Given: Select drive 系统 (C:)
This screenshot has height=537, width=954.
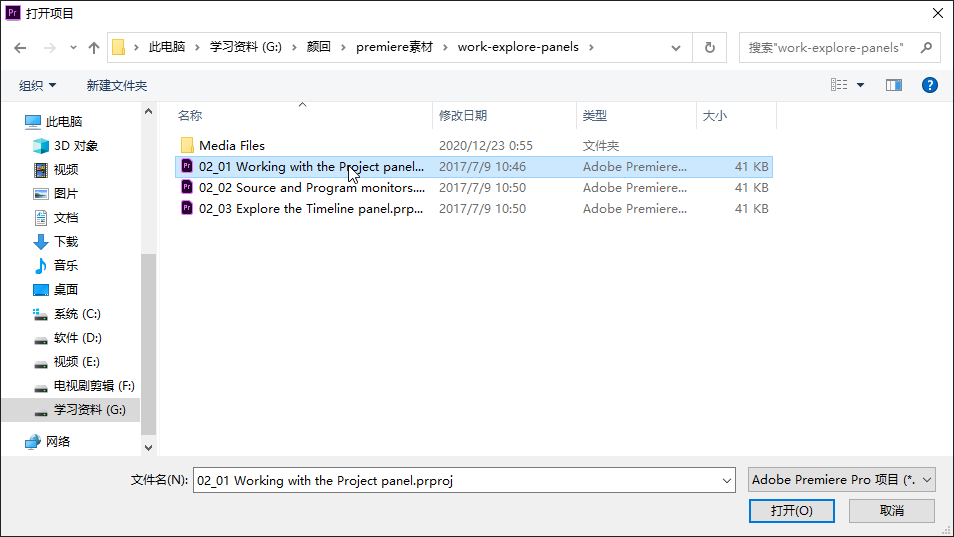Looking at the screenshot, I should (x=77, y=314).
